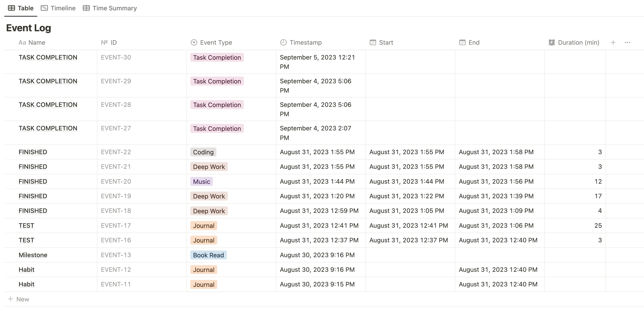The height and width of the screenshot is (311, 644).
Task: Open the column options ellipsis menu
Action: pos(627,42)
